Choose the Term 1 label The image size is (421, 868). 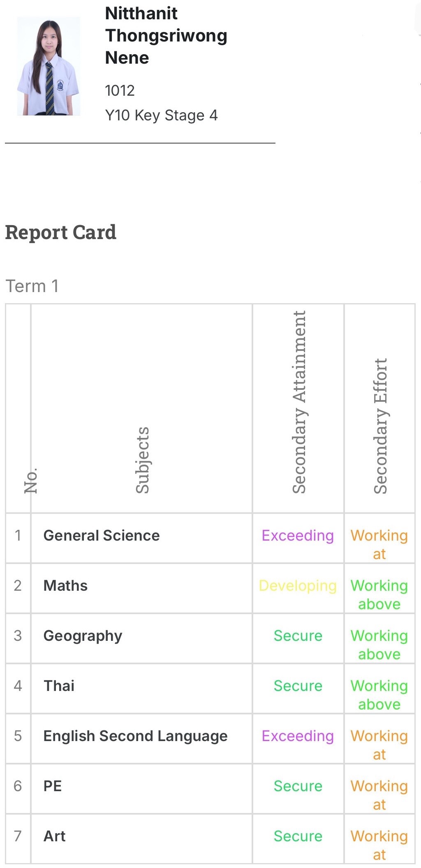(32, 286)
